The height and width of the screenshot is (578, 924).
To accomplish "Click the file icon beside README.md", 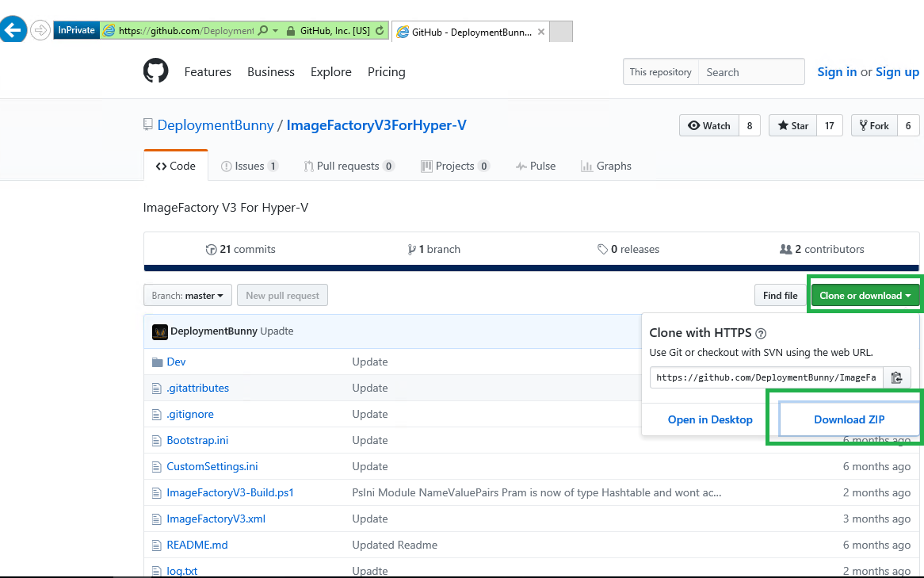I will (x=157, y=545).
